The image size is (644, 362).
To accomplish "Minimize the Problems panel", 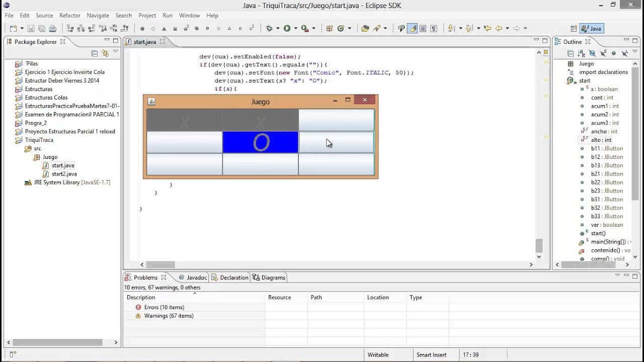I will [626, 276].
